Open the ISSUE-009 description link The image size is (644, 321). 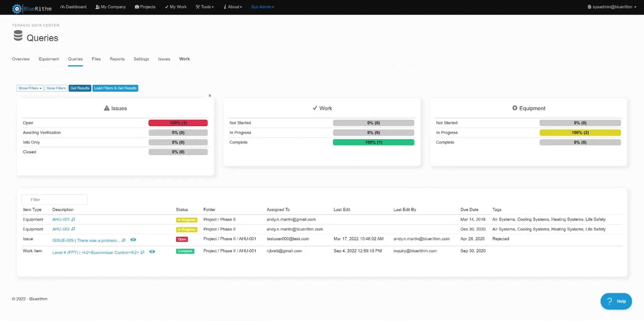pos(86,240)
